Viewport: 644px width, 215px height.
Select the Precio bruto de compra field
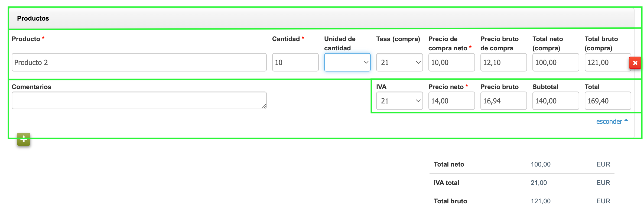coord(503,63)
